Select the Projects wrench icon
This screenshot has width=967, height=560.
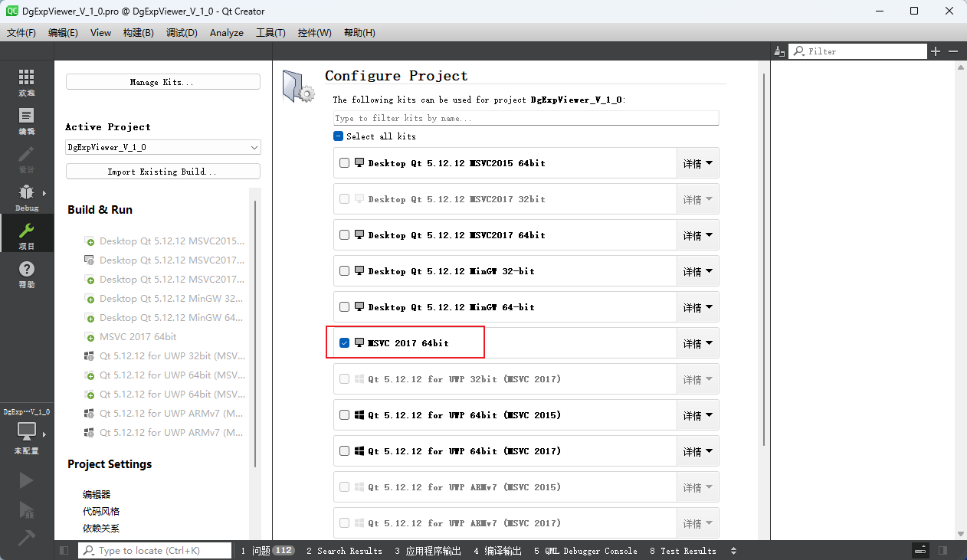point(26,235)
